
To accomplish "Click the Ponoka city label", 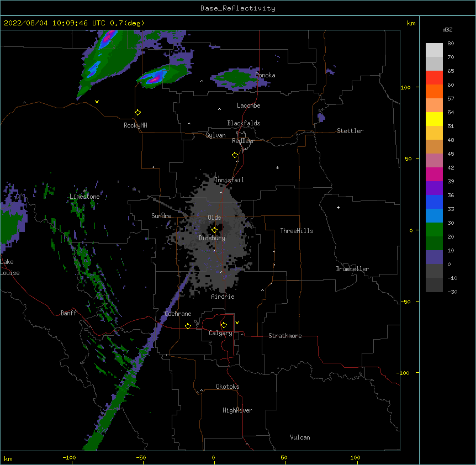I will [265, 75].
